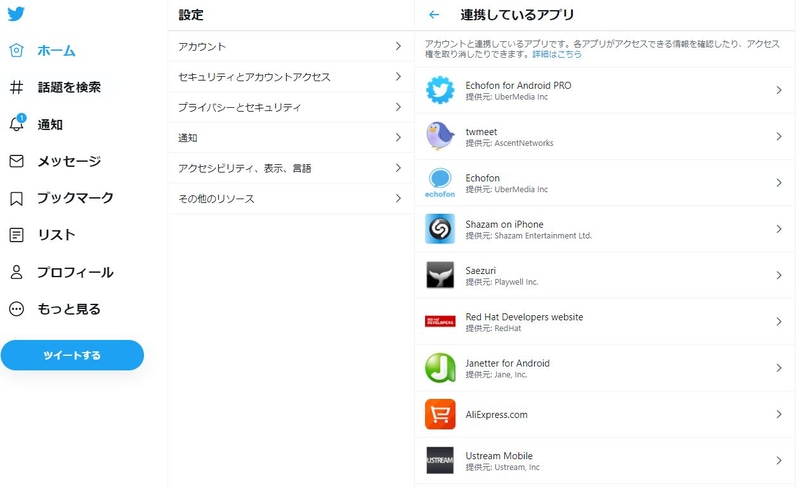
Task: Open the 通知 sidebar item
Action: pos(50,125)
